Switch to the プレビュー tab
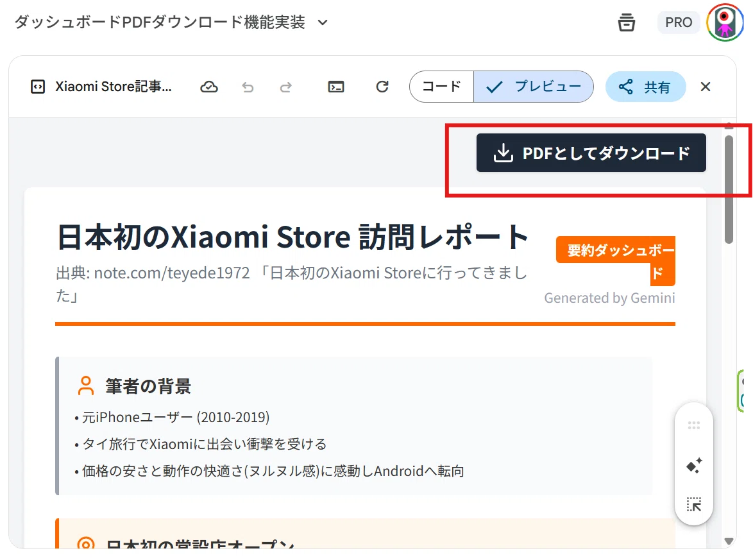Screen dimensions: 753x560 tap(534, 87)
